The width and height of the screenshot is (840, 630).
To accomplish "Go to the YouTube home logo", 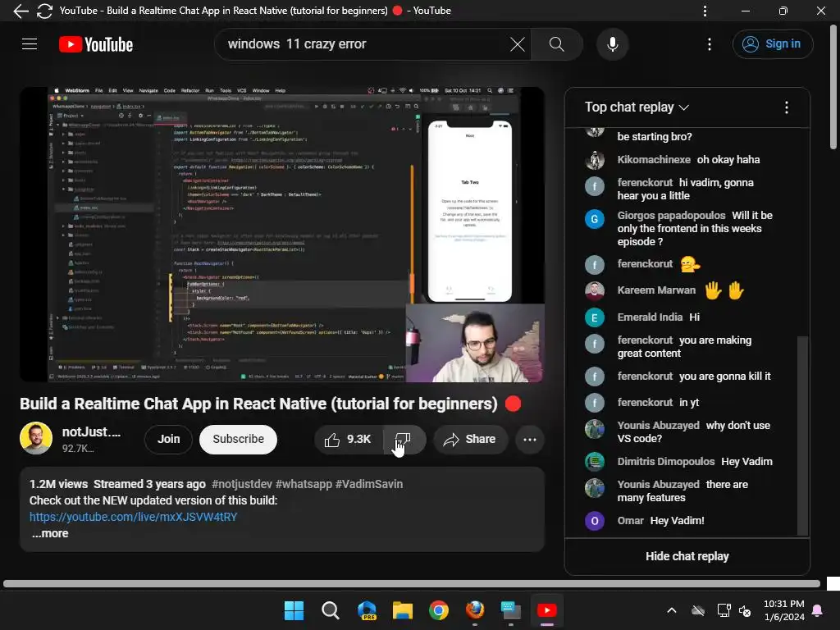I will coord(96,44).
